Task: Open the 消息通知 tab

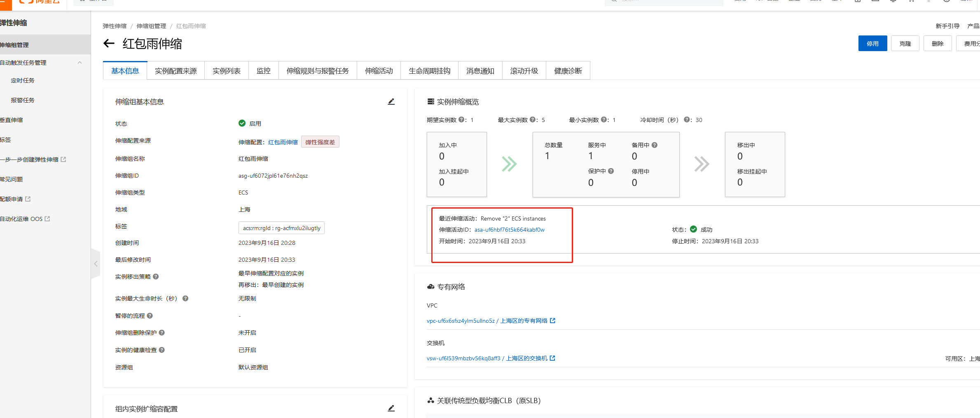Action: coord(480,71)
